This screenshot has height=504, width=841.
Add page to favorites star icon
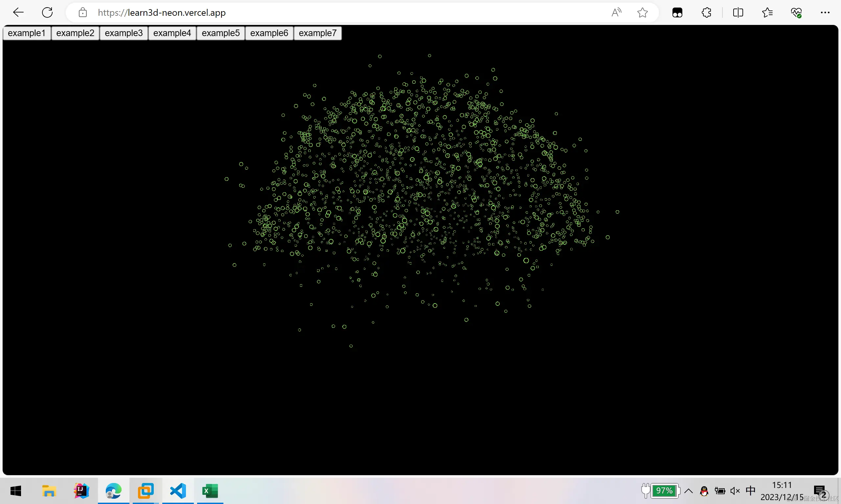[x=642, y=12]
